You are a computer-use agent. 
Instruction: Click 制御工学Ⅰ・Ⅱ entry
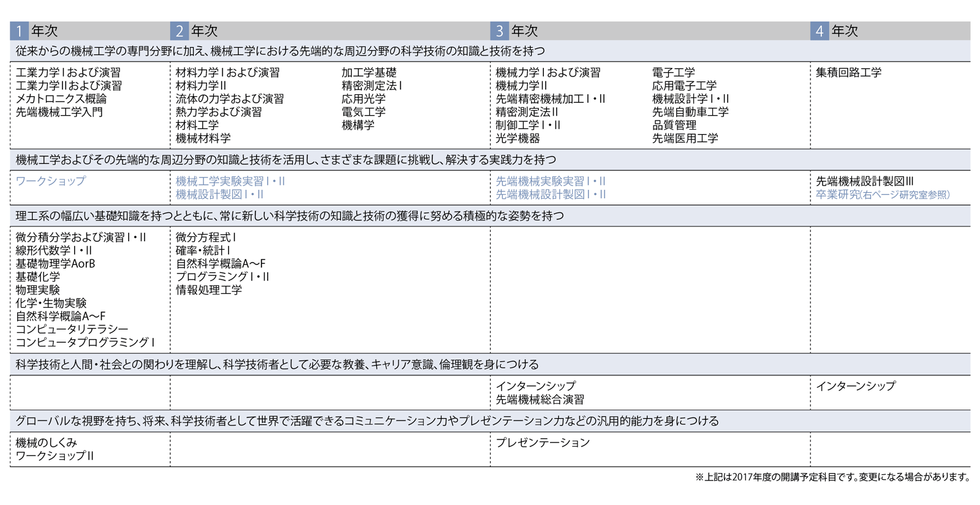[528, 125]
